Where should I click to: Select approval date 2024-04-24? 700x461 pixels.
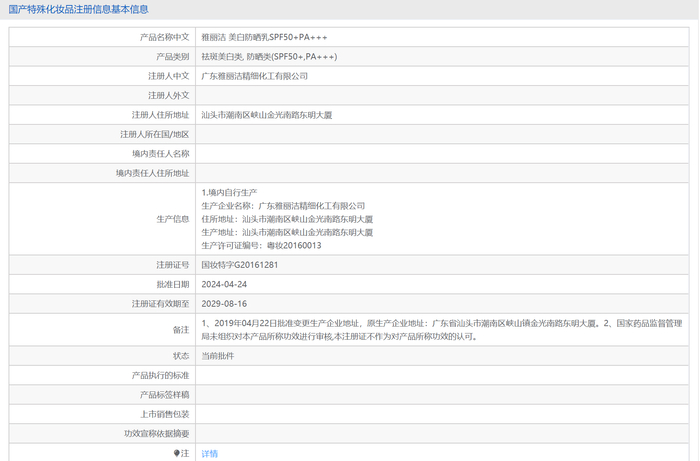[224, 284]
